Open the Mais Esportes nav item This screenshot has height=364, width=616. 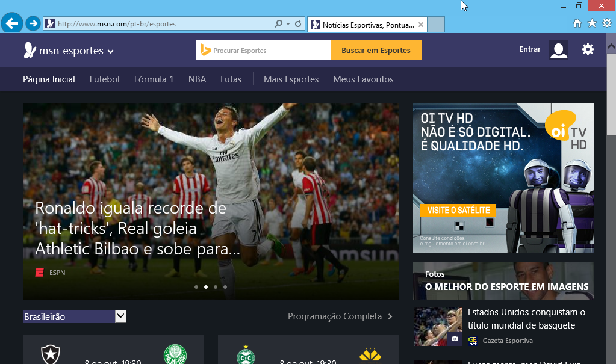click(291, 79)
